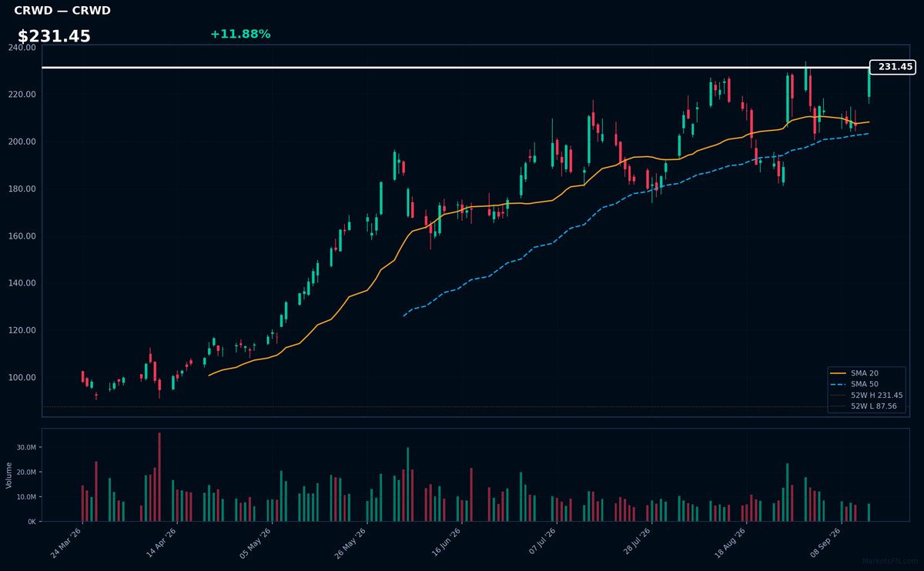Click the 140.00 price axis label

[22, 283]
